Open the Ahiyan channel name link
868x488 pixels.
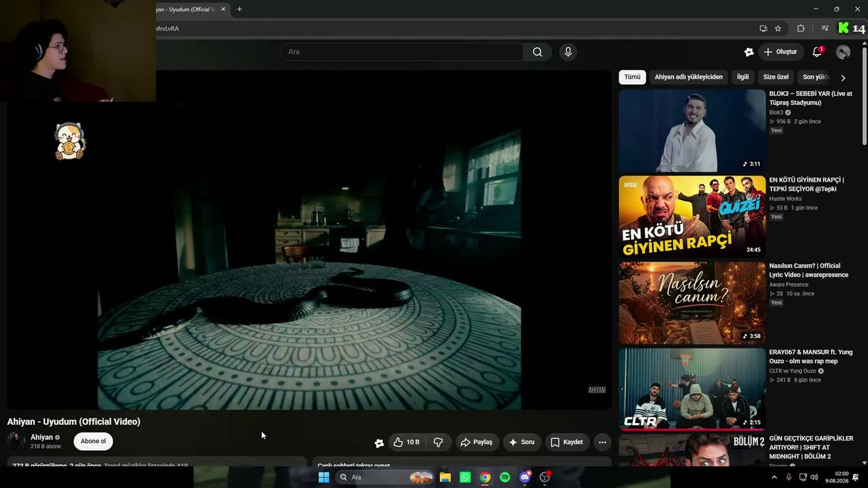(41, 437)
